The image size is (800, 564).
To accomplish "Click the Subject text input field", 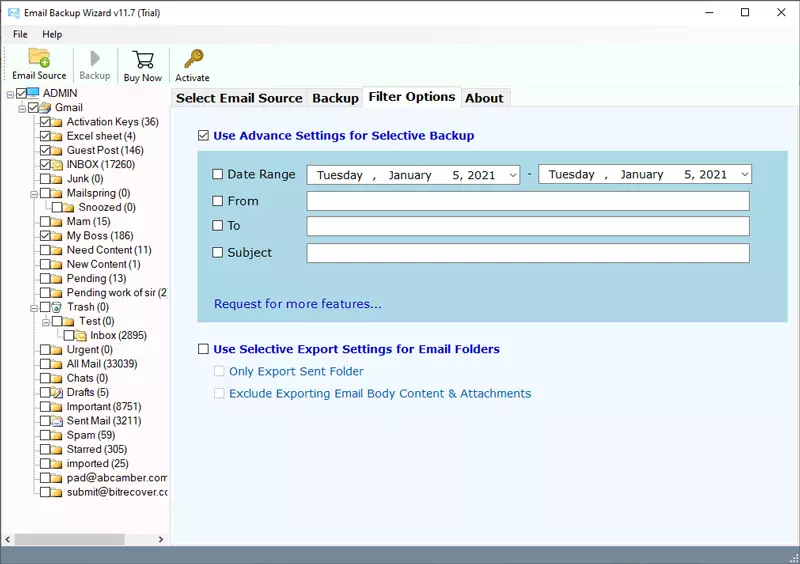I will [528, 253].
